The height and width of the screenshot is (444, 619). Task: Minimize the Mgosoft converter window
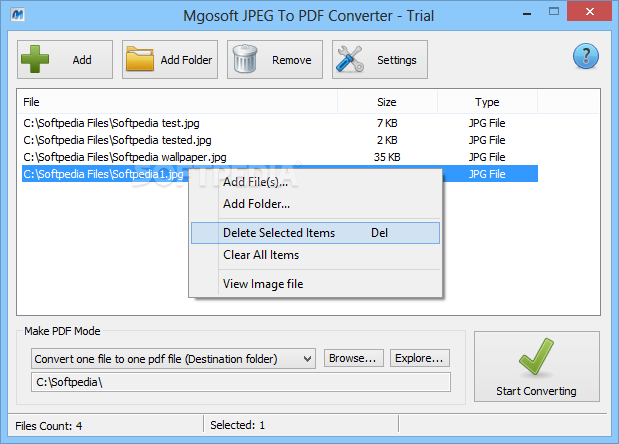(x=527, y=14)
